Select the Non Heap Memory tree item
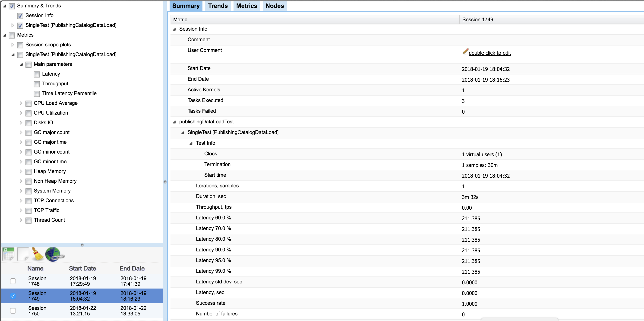Screen dimensions: 644x321 point(55,181)
